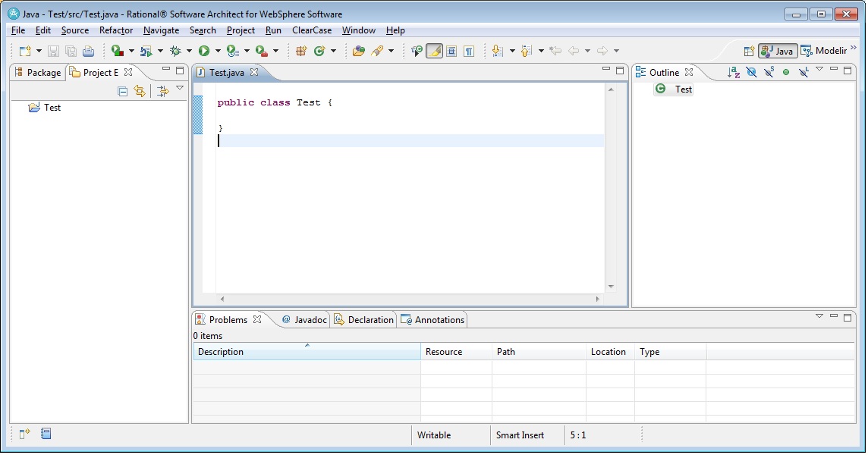The image size is (868, 455).
Task: Click the Debug bug icon in toolbar
Action: 175,51
